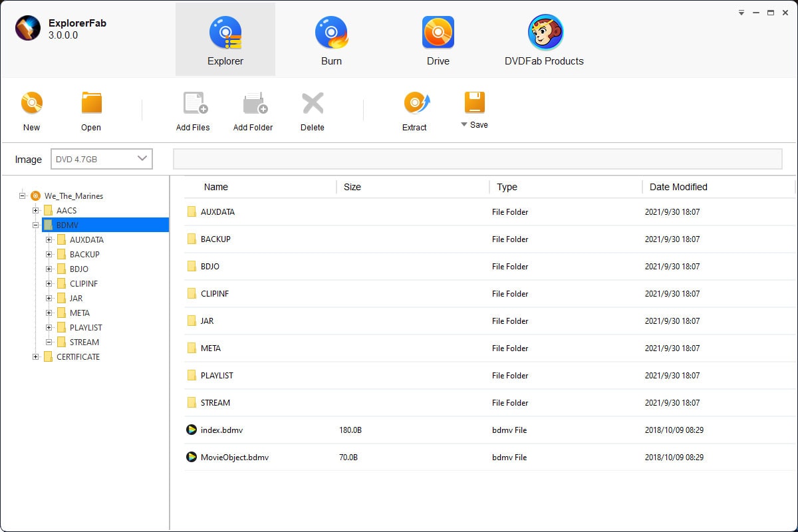Select the PLAYLIST row in file list
The image size is (798, 532).
tap(489, 375)
